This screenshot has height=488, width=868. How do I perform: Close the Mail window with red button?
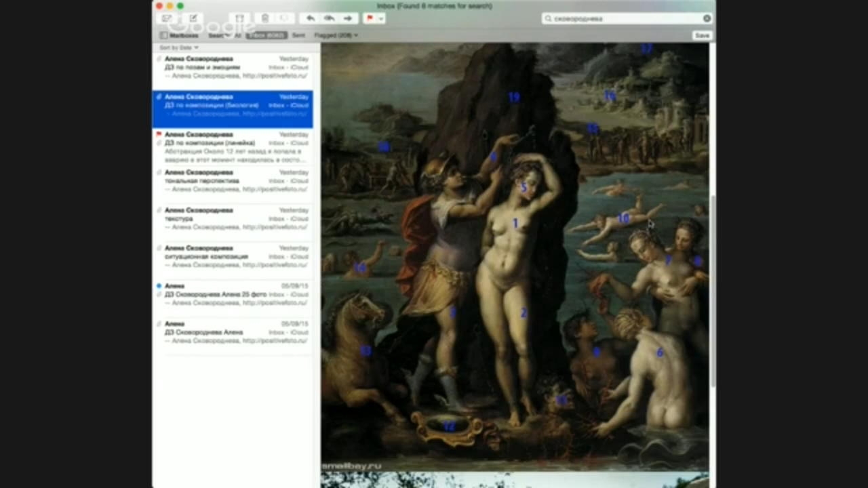coord(159,5)
